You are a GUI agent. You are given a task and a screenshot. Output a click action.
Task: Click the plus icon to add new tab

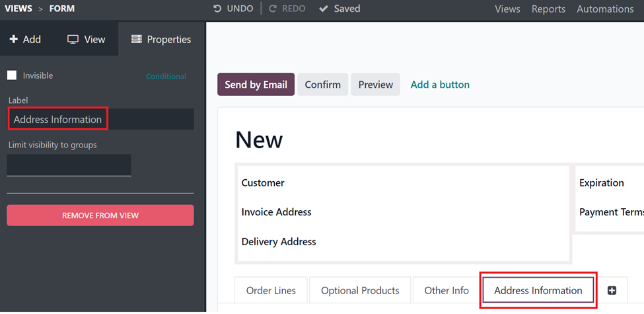coord(612,291)
